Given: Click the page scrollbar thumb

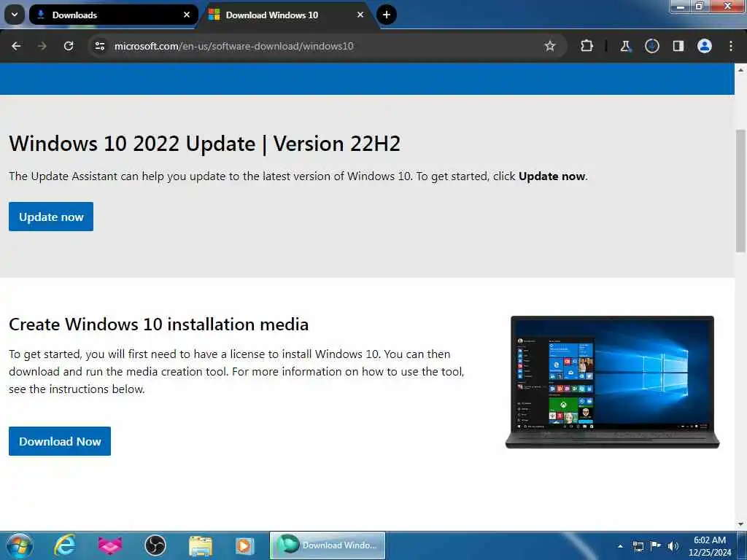Looking at the screenshot, I should [741, 192].
